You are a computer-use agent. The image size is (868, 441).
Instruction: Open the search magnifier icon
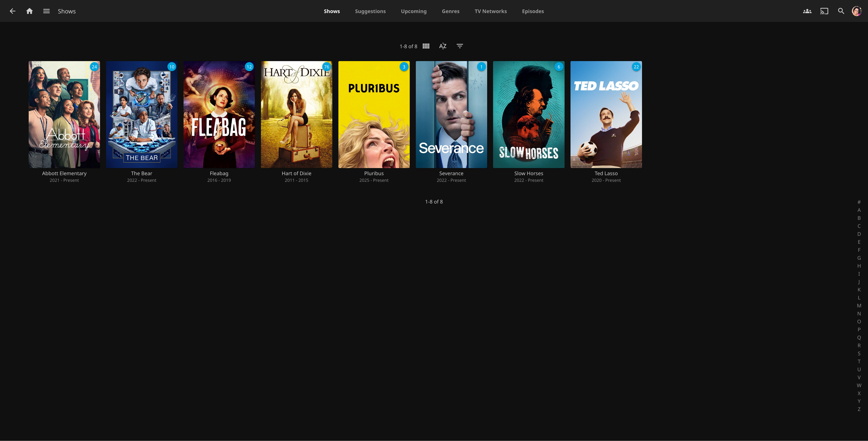(x=841, y=11)
